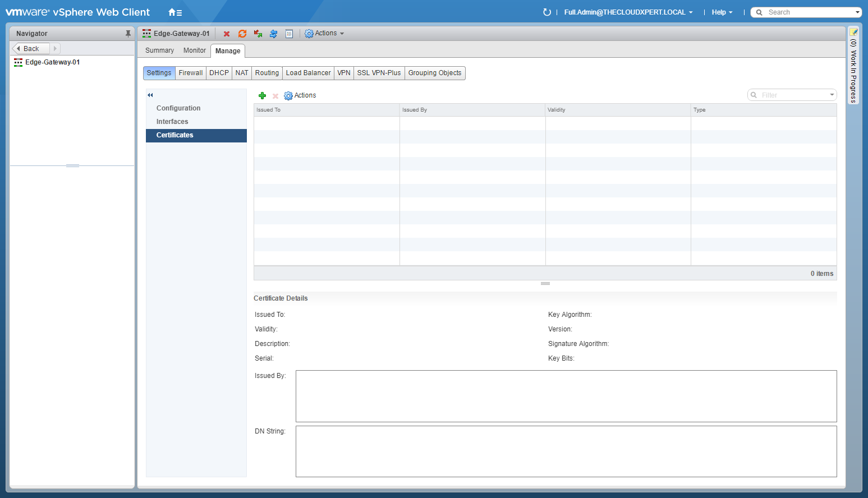The image size is (868, 498).
Task: Open the Full.Admin user account dropdown
Action: tap(628, 12)
